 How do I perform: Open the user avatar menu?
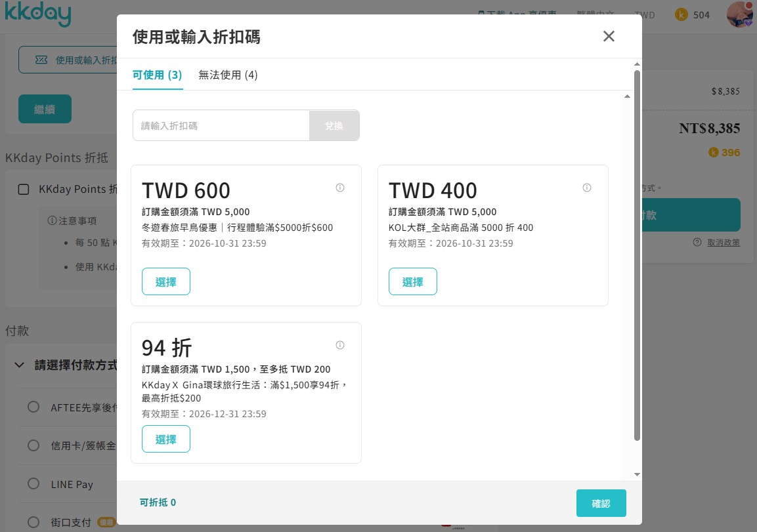tap(740, 14)
